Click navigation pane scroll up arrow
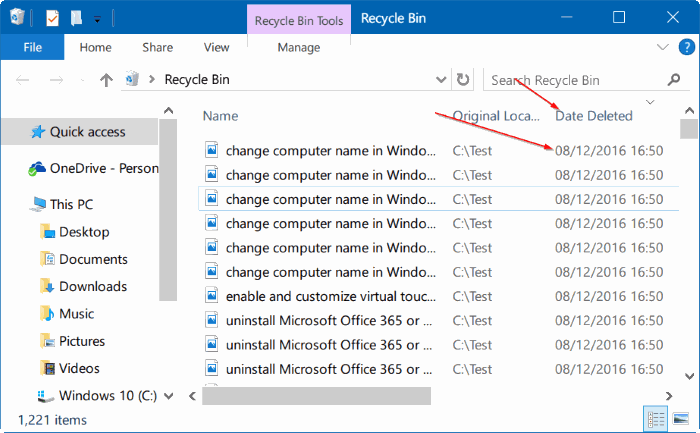Screen dimensions: 700x433 click(x=168, y=110)
